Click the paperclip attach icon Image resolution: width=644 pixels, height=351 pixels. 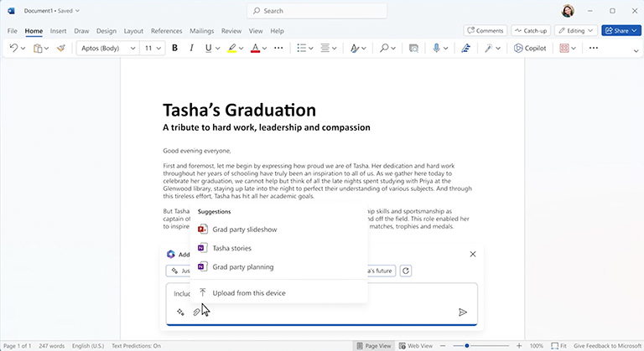pyautogui.click(x=197, y=312)
